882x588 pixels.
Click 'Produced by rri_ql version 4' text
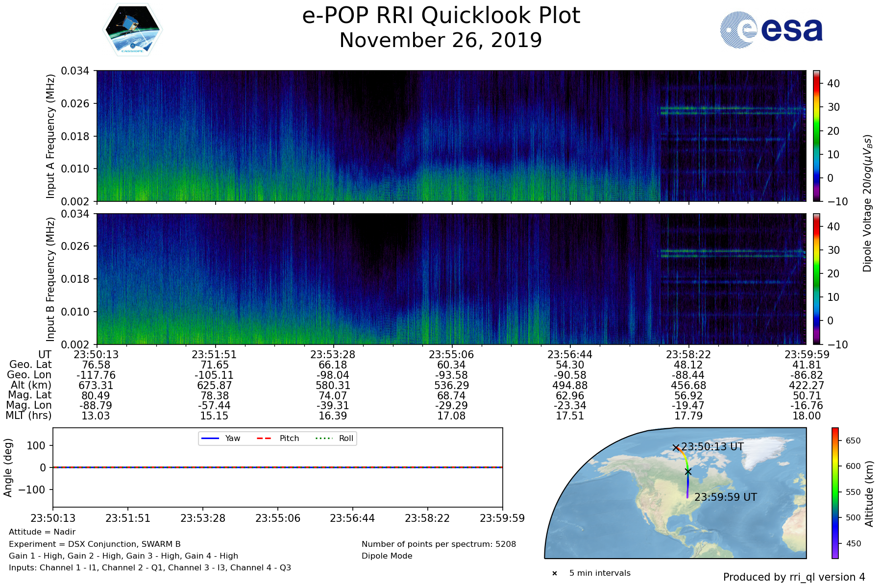(x=794, y=577)
